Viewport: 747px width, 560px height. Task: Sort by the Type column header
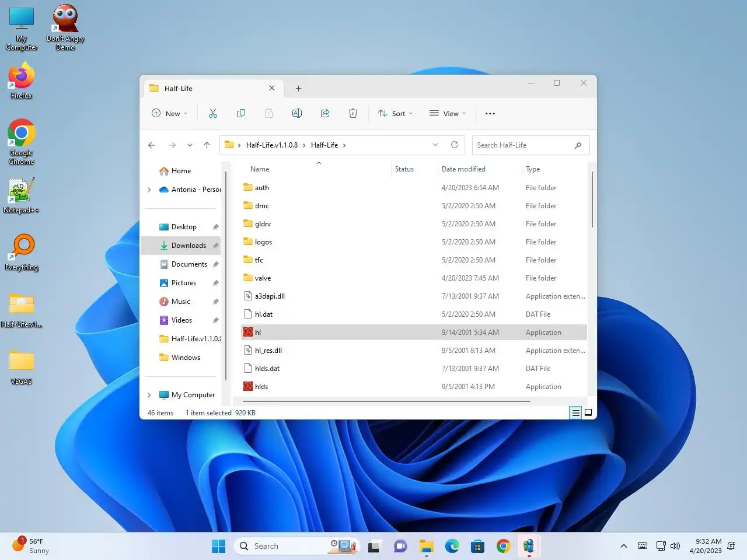click(x=533, y=169)
